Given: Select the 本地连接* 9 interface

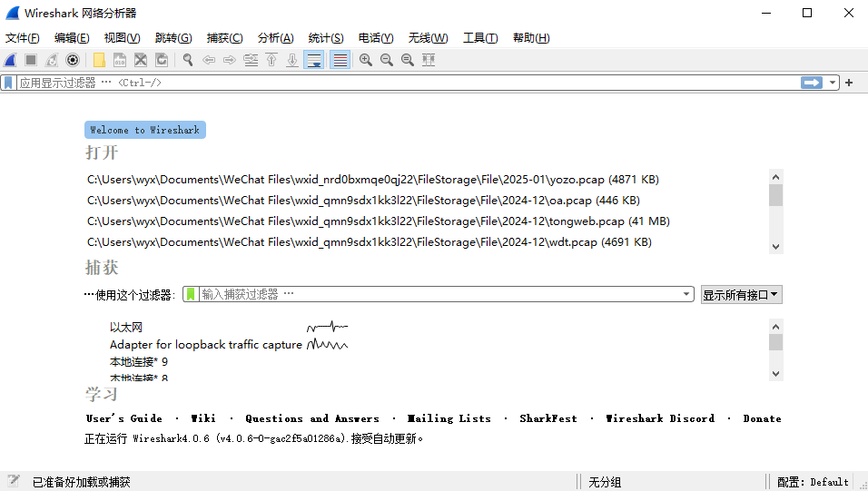Looking at the screenshot, I should (x=139, y=362).
